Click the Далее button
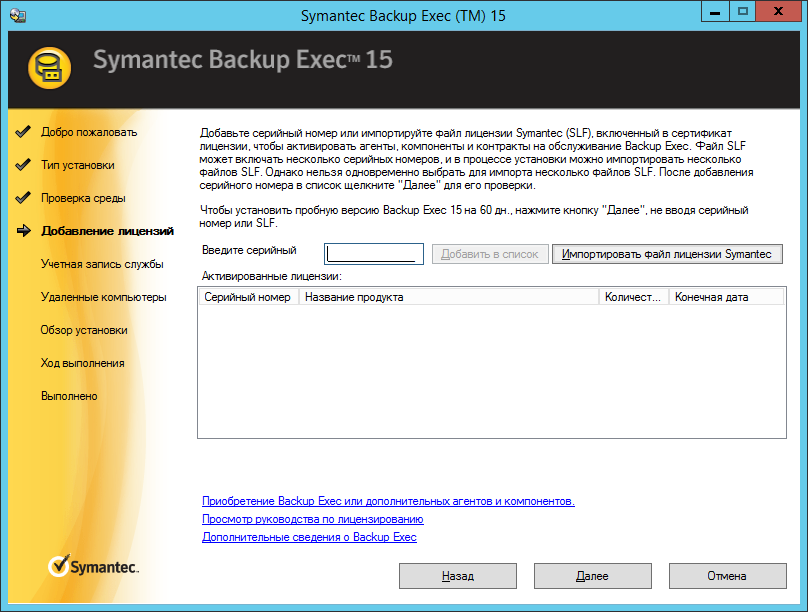Viewport: 808px width, 612px height. [593, 576]
